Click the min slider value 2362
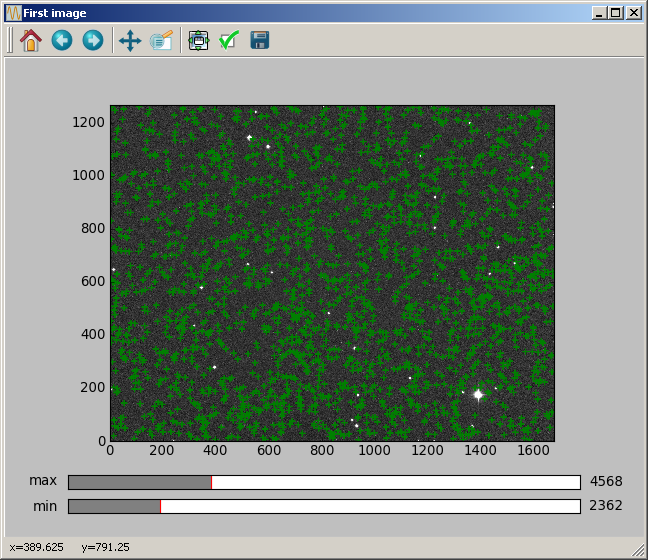The image size is (648, 560). pos(606,505)
